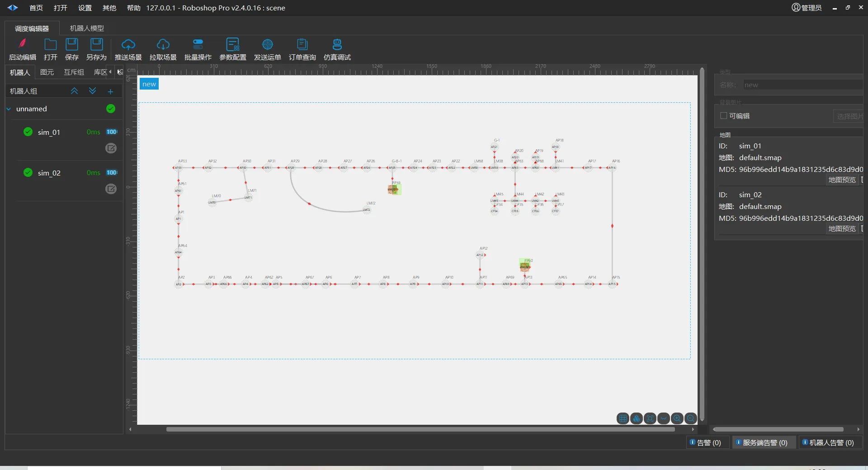Click 地图预览 button for sim_01
Image resolution: width=868 pixels, height=470 pixels.
click(x=842, y=180)
